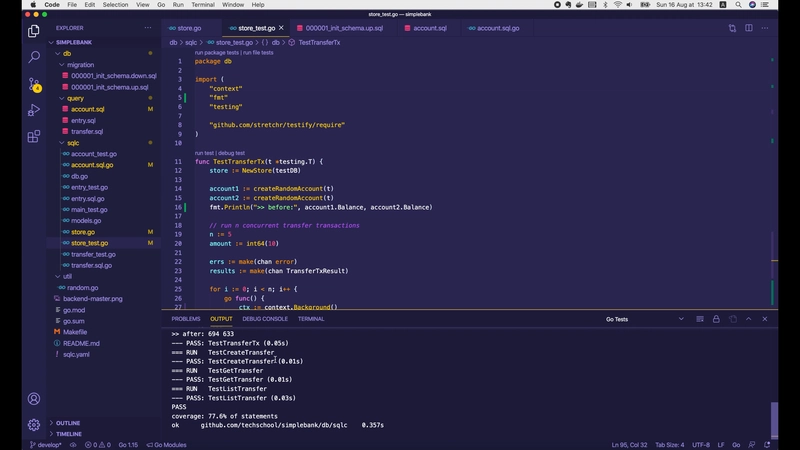Open Source Control view with badge

pos(33,84)
